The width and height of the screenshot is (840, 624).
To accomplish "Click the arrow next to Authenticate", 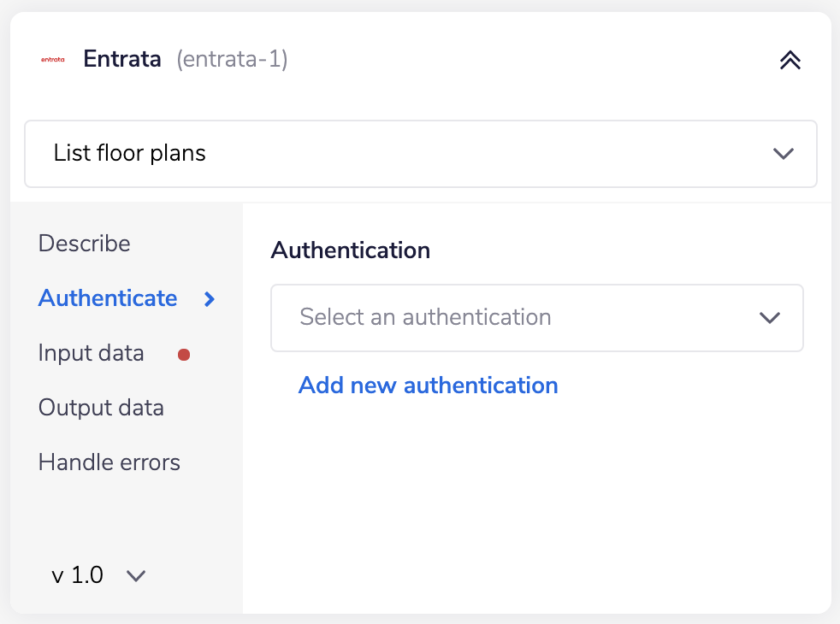I will pyautogui.click(x=207, y=298).
